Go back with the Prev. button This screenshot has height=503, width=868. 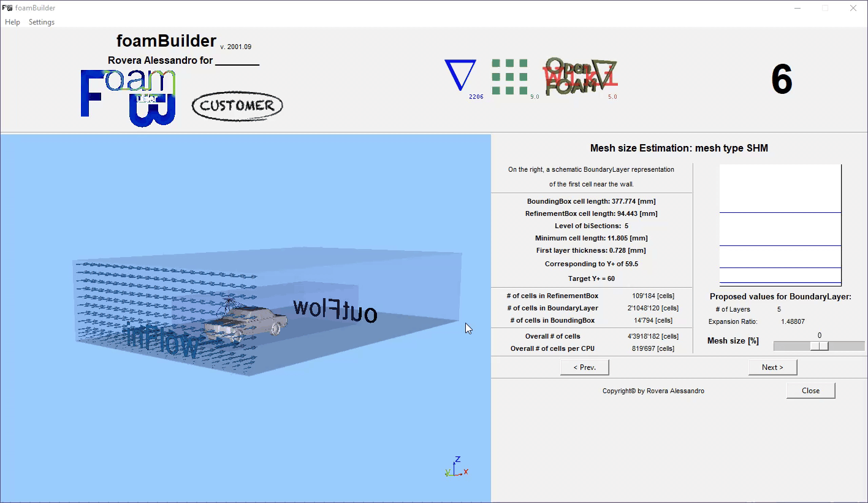coord(585,367)
